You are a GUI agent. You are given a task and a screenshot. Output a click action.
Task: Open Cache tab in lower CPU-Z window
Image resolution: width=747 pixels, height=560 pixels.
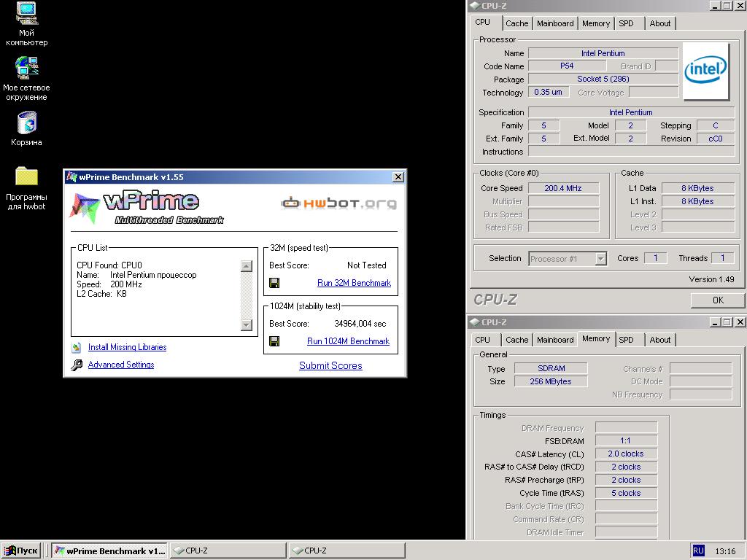click(x=517, y=340)
